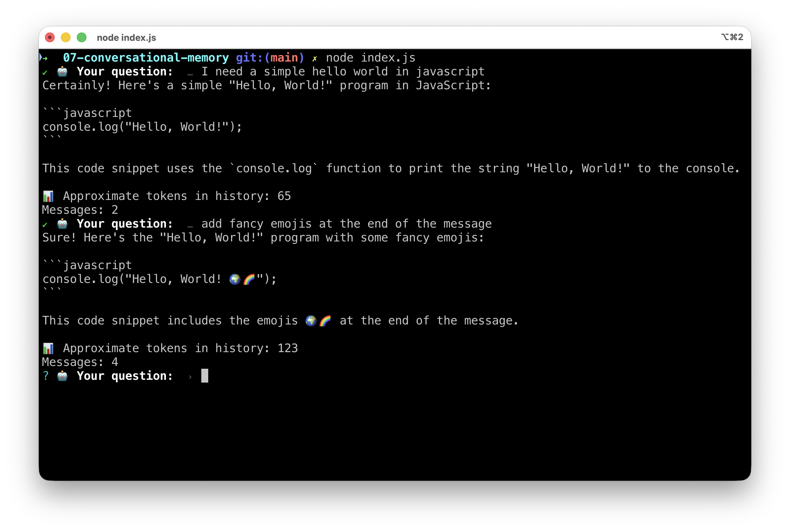Click the rainbow emoji in the explanation sentence
Screen dimensions: 790x532
(x=325, y=321)
